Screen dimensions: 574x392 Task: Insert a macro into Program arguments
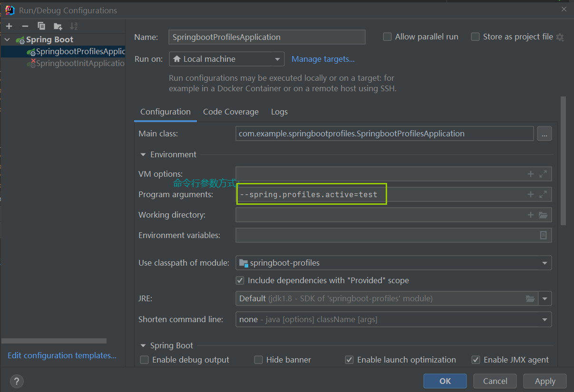531,194
